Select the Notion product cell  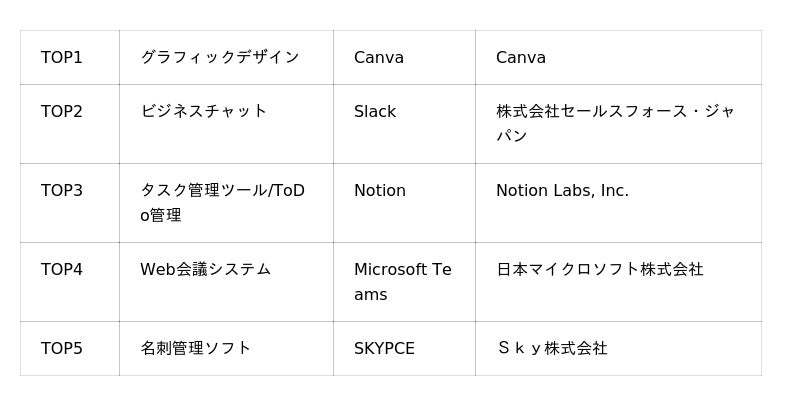pos(405,203)
